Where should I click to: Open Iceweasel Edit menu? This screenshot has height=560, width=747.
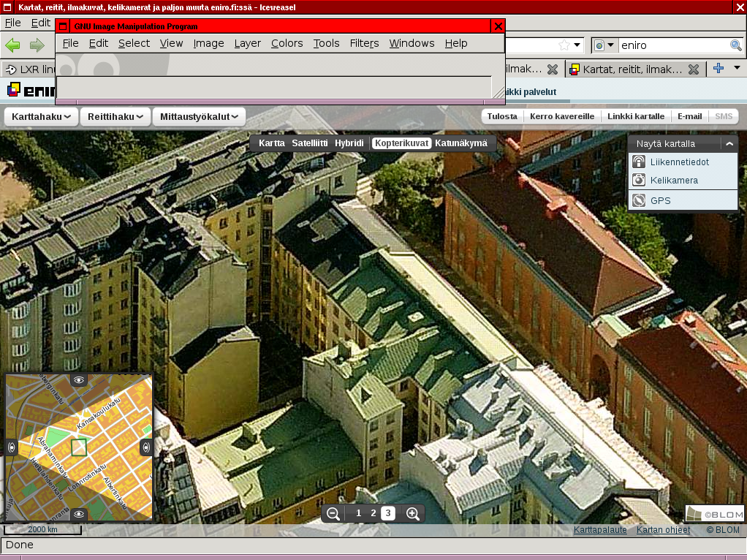point(40,23)
